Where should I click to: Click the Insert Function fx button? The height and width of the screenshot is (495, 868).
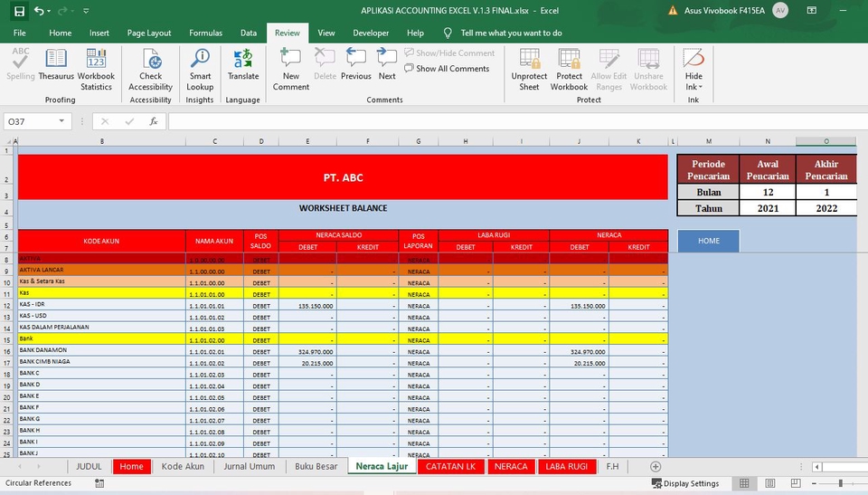[154, 121]
